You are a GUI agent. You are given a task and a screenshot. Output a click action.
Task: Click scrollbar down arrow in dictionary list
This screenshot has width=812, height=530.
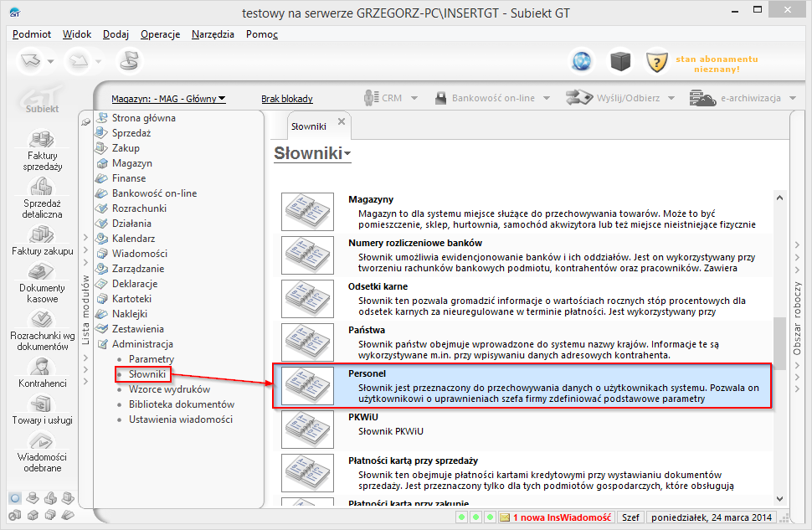click(780, 498)
